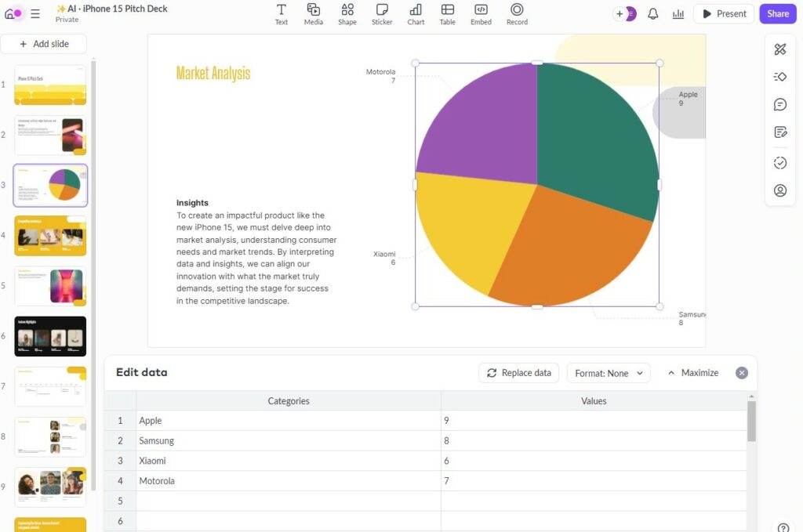The width and height of the screenshot is (803, 532).
Task: Select the Shape tool
Action: click(347, 13)
